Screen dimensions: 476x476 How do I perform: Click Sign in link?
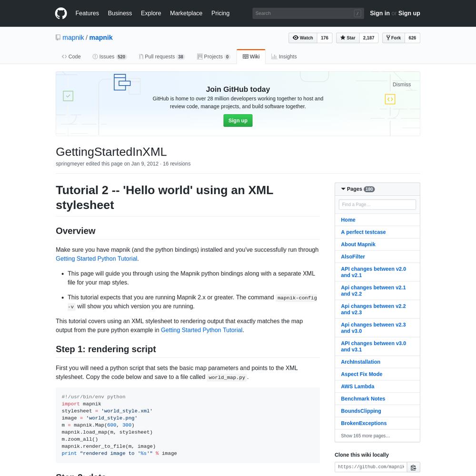[379, 13]
